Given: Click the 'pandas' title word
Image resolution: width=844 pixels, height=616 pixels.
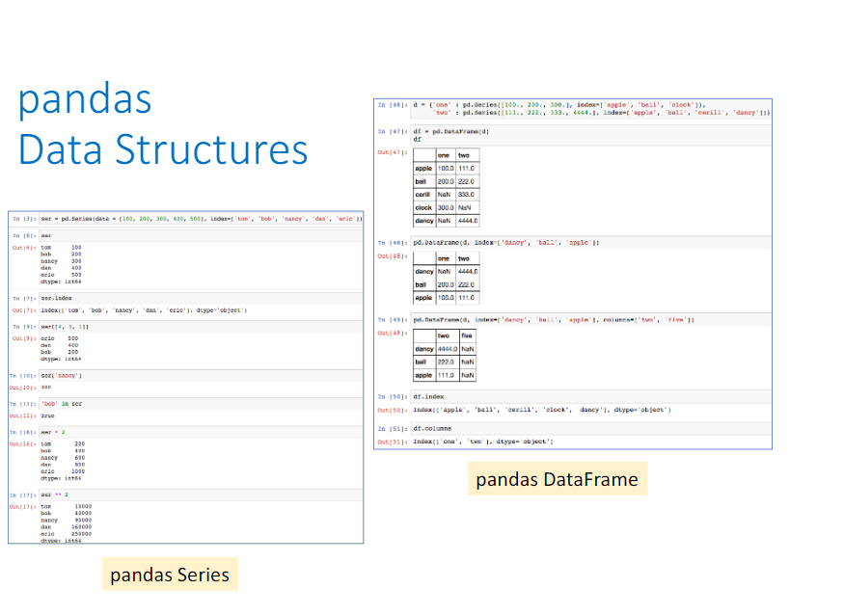Looking at the screenshot, I should pos(85,99).
